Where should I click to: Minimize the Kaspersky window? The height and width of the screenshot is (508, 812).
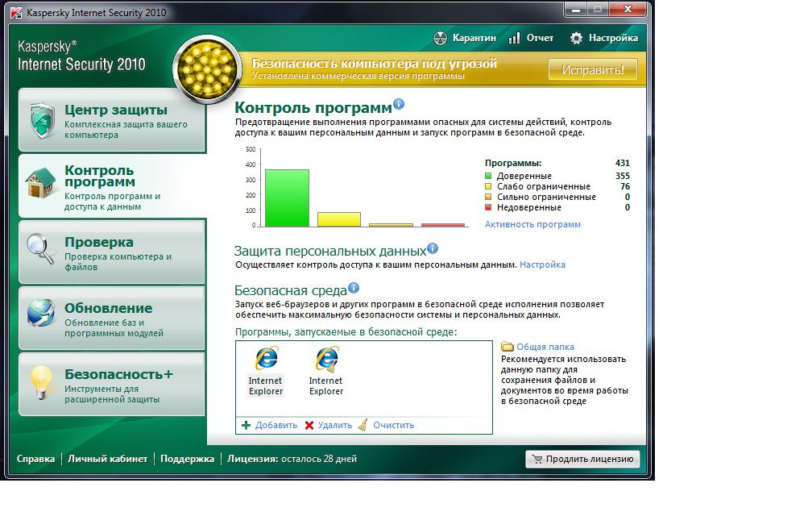(575, 10)
